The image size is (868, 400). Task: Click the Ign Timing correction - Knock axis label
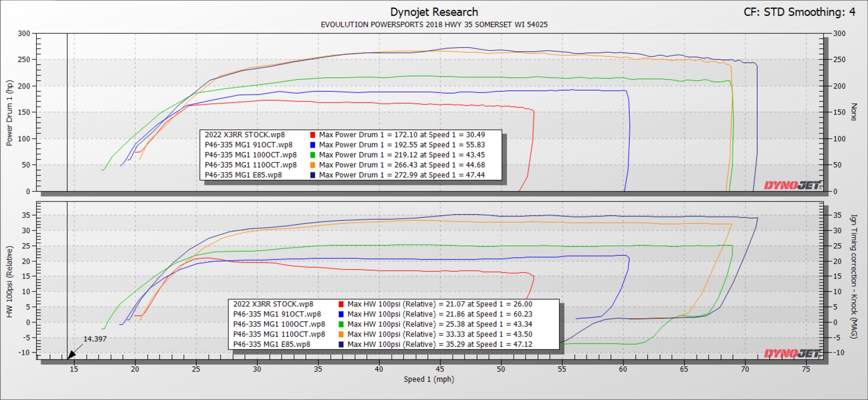[854, 276]
